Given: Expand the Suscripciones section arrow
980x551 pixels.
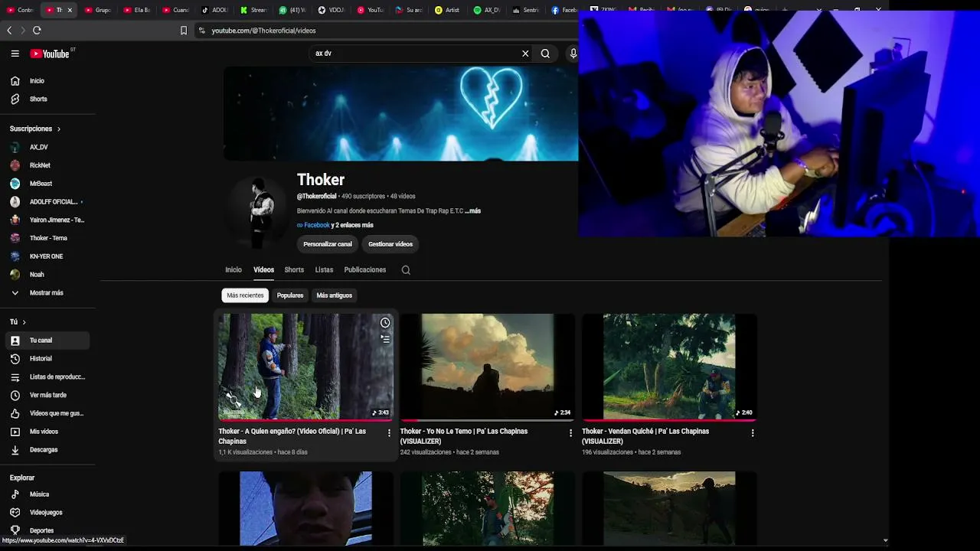Looking at the screenshot, I should point(58,129).
